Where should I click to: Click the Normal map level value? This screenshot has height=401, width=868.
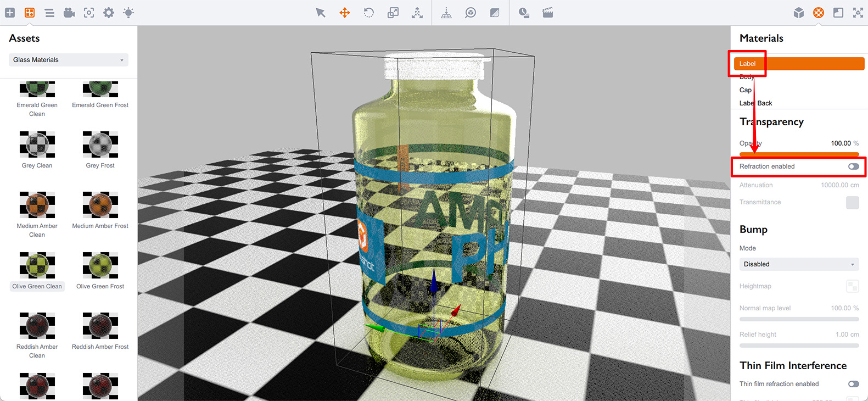844,308
